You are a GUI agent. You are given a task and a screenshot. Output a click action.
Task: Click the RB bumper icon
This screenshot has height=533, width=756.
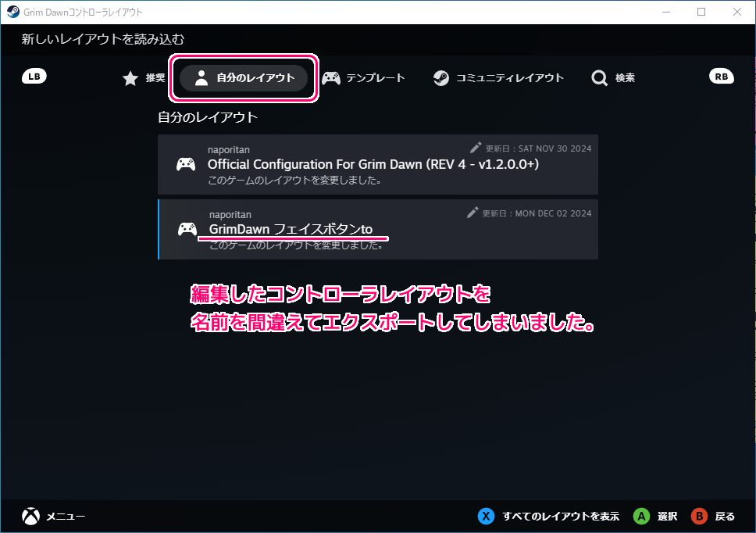coord(722,77)
